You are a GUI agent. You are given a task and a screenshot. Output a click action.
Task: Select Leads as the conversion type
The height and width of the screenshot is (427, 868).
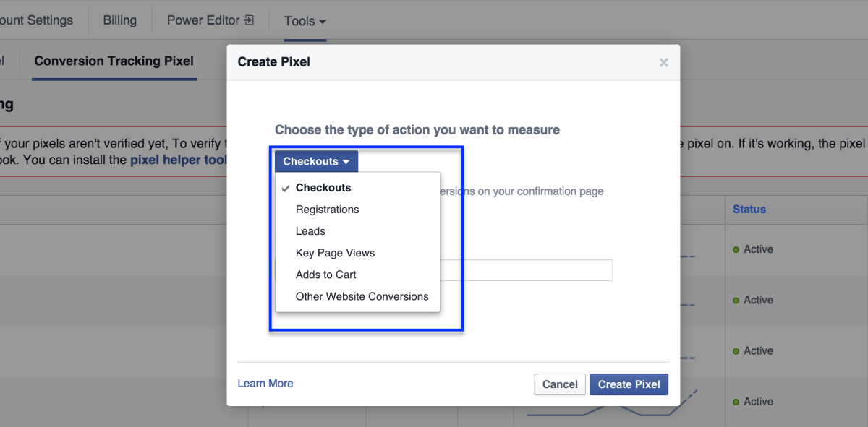point(310,230)
